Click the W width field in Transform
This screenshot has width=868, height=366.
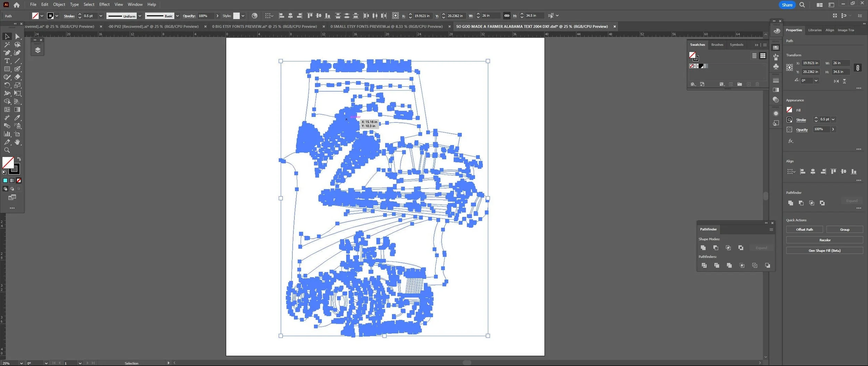841,63
